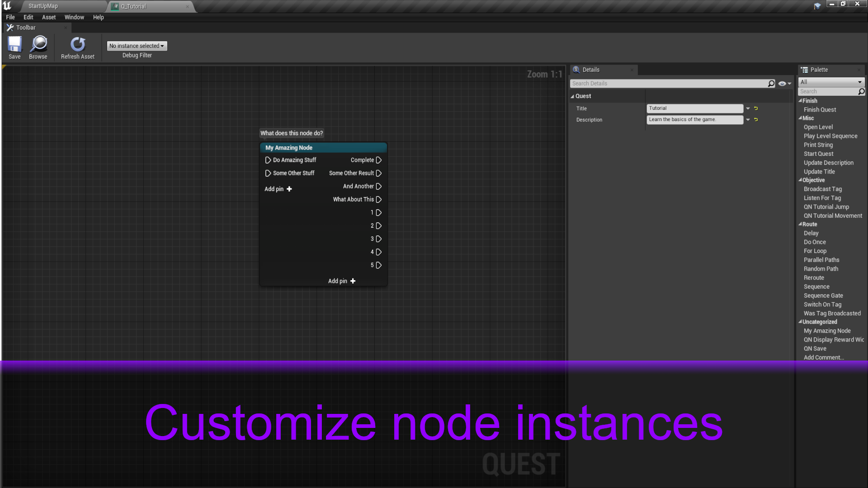Screen dimensions: 868x488
Task: Click the eye icon next to Search Details
Action: [x=782, y=83]
